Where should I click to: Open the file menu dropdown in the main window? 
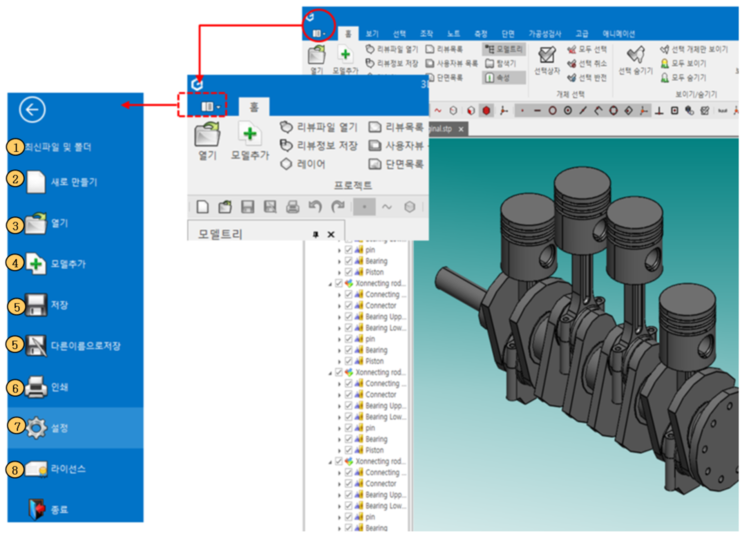tap(319, 33)
